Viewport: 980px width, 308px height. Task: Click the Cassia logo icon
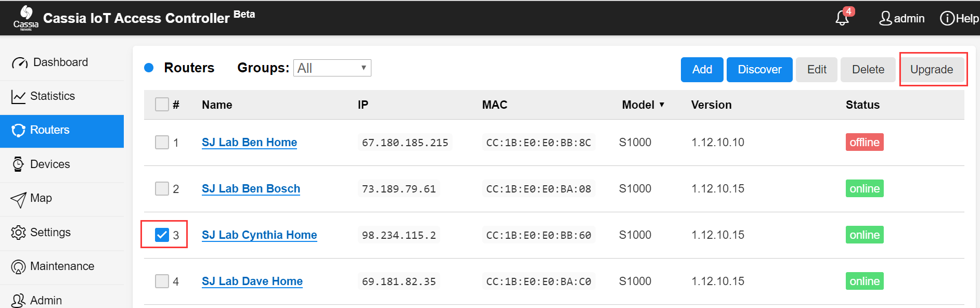click(x=26, y=18)
